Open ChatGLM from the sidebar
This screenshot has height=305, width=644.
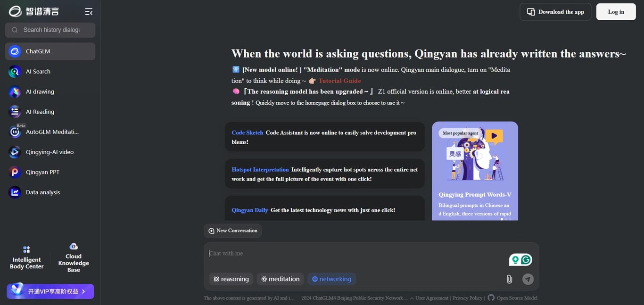(50, 51)
